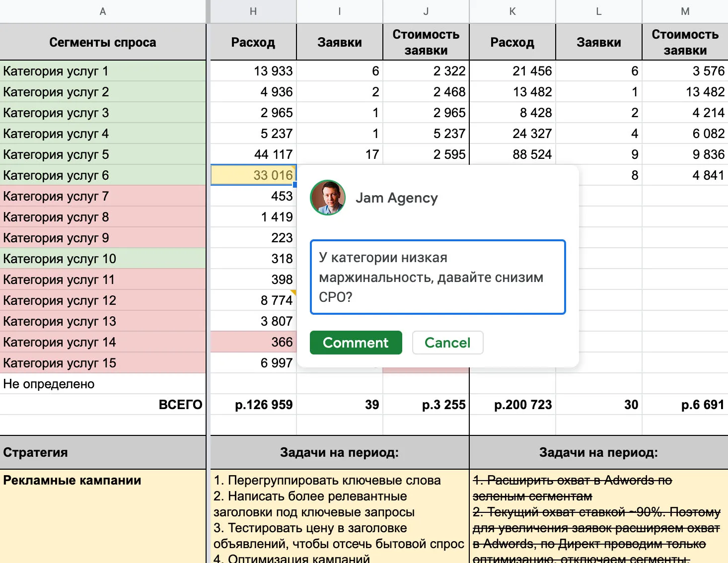Select the "Категория услуг 12" row label
Screen dimensions: 728x563
tap(103, 300)
